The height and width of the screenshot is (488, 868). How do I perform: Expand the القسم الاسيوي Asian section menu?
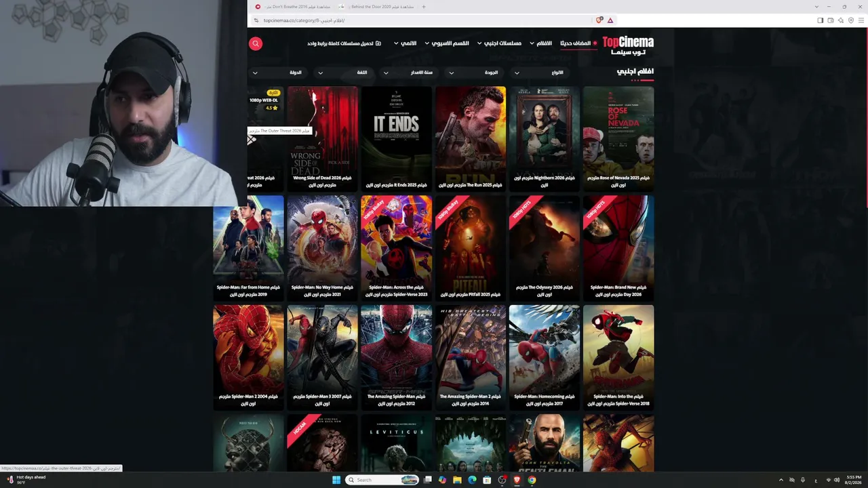tap(447, 43)
